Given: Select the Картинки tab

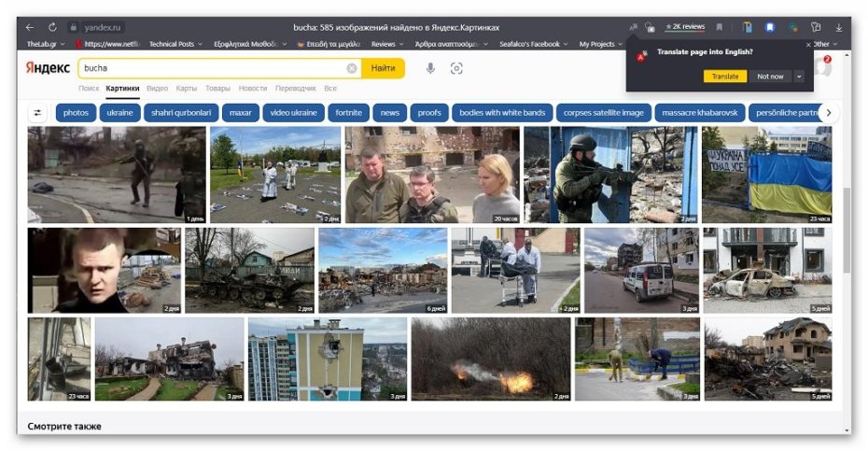Looking at the screenshot, I should [x=122, y=88].
